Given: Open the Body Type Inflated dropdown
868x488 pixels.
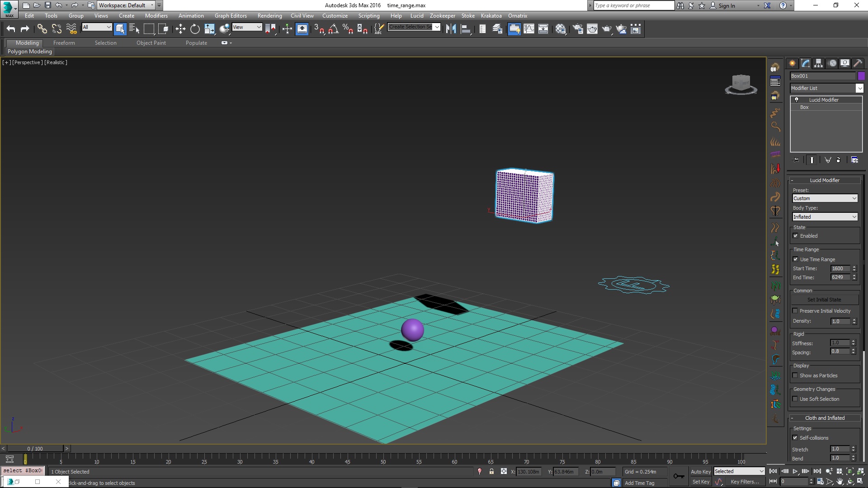Looking at the screenshot, I should tap(825, 217).
